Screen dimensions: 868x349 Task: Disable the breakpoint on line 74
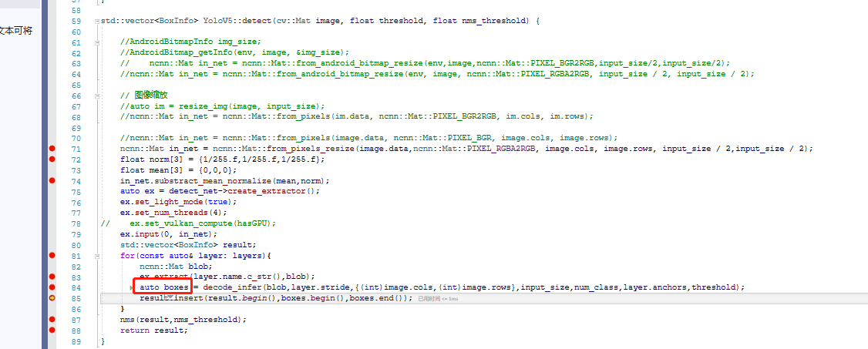tap(52, 181)
